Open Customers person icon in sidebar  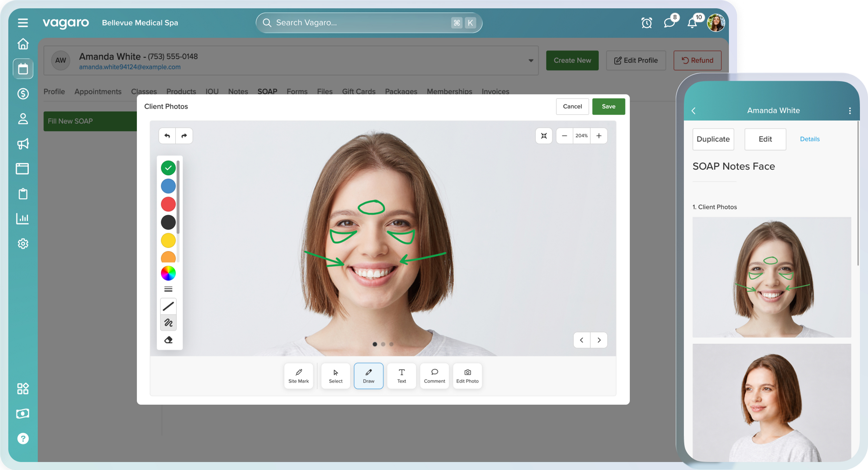tap(23, 119)
